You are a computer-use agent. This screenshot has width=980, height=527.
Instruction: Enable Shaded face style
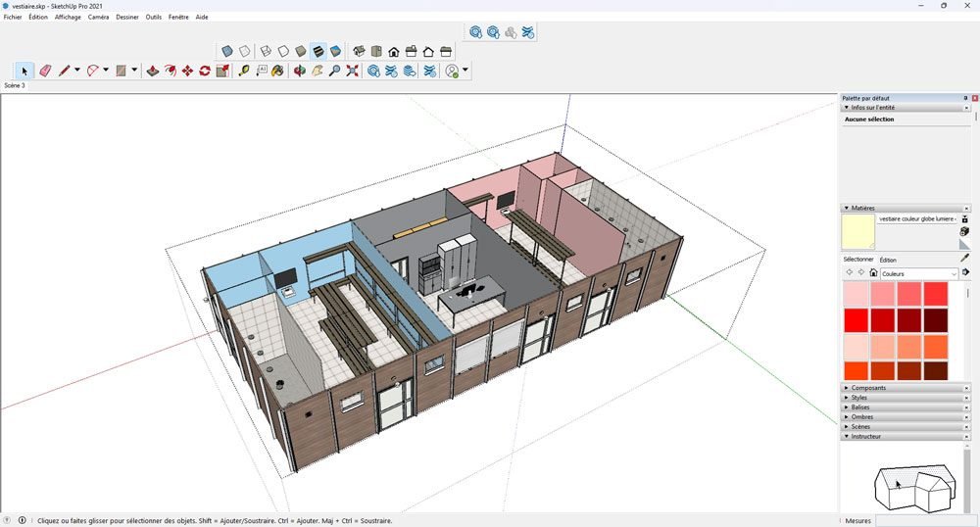tap(301, 51)
